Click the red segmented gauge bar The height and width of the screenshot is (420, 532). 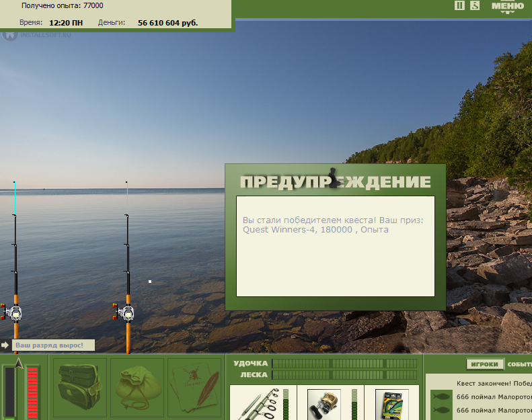32,392
